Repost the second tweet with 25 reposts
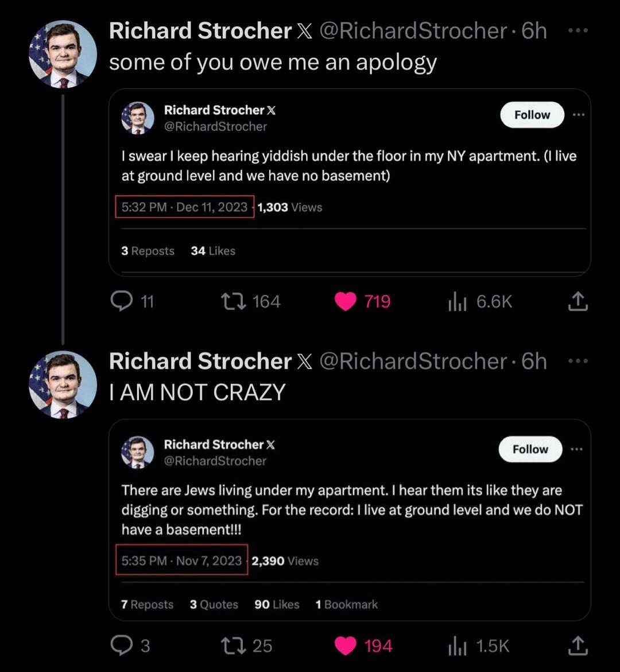Screen dimensions: 620x672 pos(233,646)
